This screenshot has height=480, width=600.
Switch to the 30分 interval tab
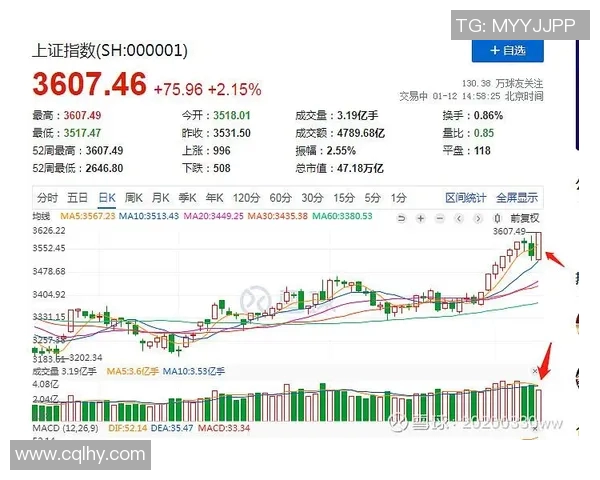[x=312, y=198]
